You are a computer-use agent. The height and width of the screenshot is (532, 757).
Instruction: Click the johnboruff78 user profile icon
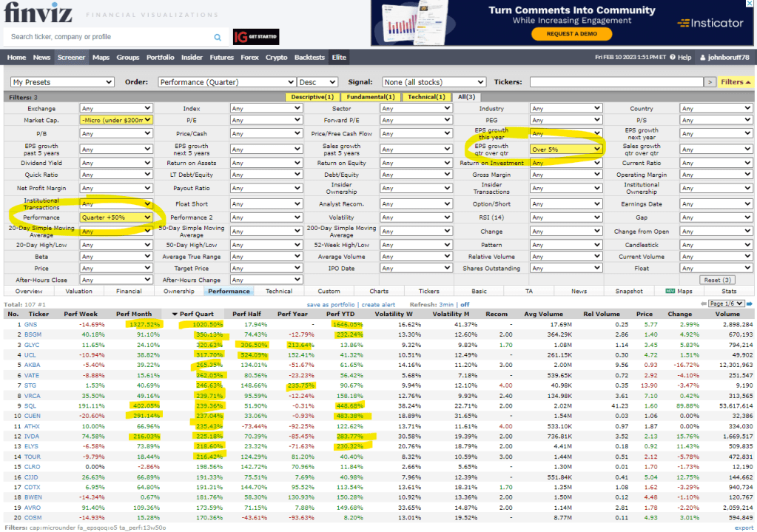coord(701,58)
